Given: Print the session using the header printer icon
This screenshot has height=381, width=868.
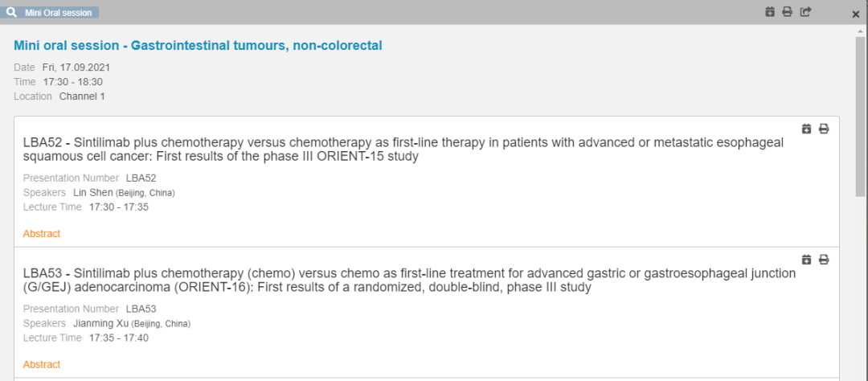Looking at the screenshot, I should click(787, 11).
